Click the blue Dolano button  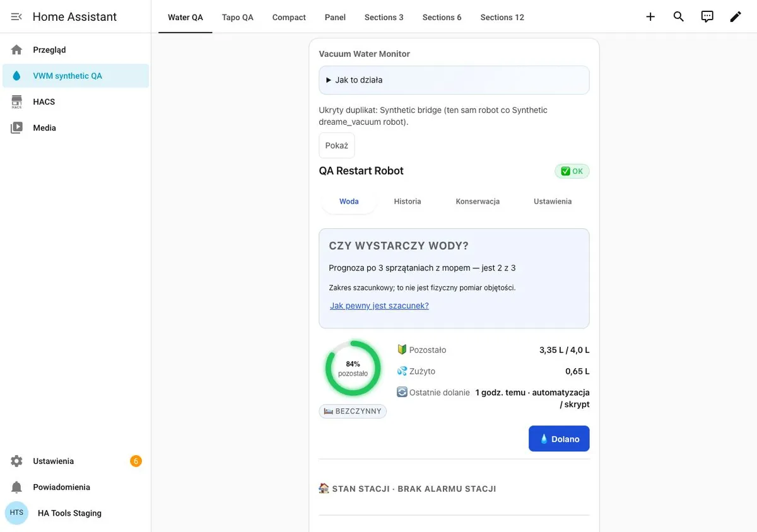[x=559, y=439]
